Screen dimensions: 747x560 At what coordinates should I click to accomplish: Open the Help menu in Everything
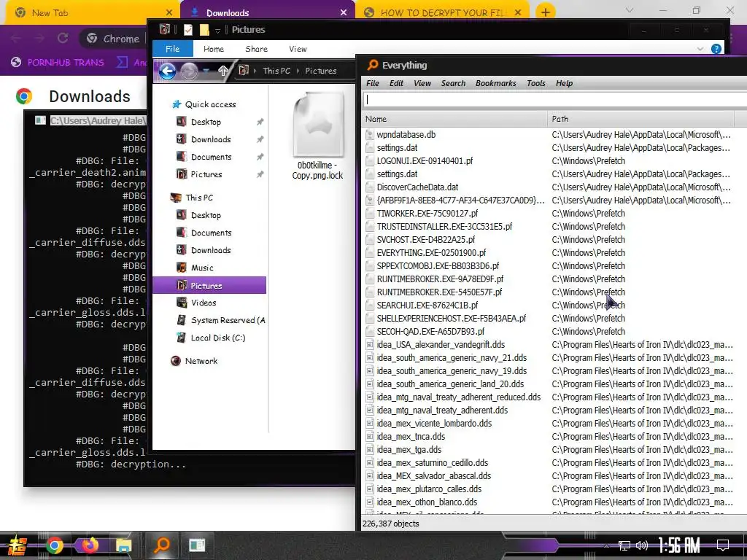[x=564, y=83]
